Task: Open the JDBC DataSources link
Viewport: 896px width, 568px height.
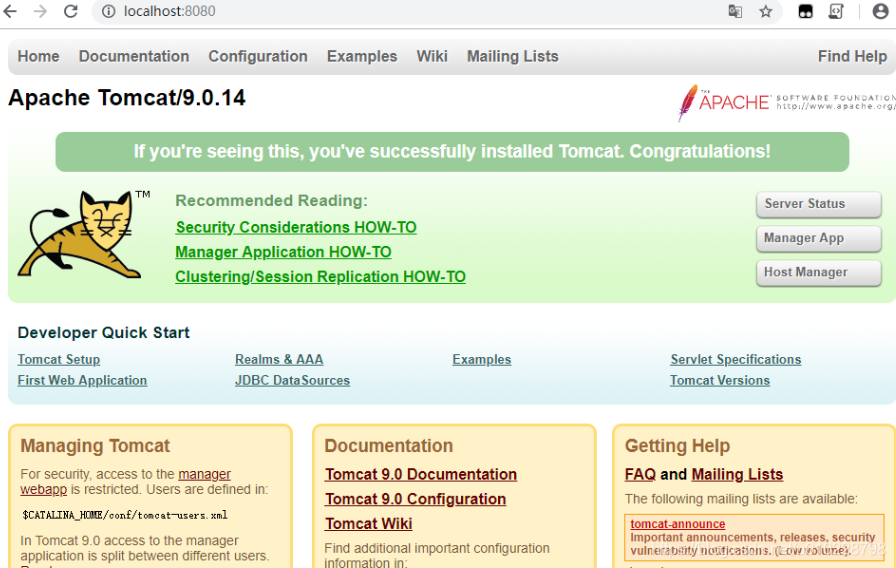Action: tap(292, 380)
